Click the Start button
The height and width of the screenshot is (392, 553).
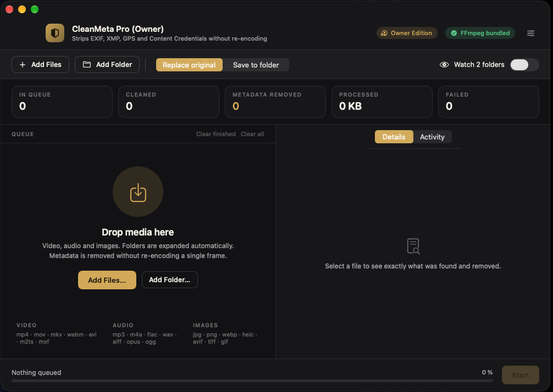[x=520, y=375]
